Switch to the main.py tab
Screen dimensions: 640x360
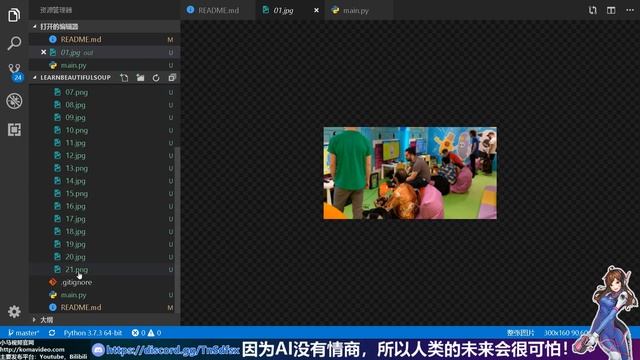click(359, 10)
